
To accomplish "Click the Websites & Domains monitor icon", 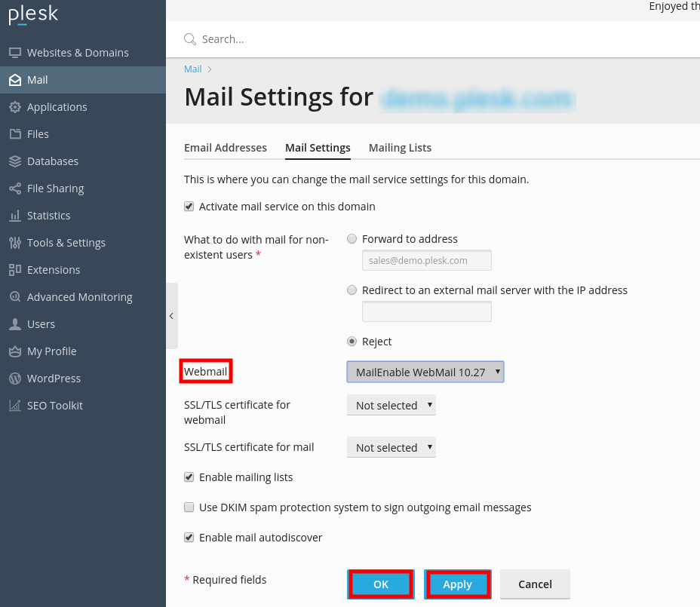I will tap(15, 53).
